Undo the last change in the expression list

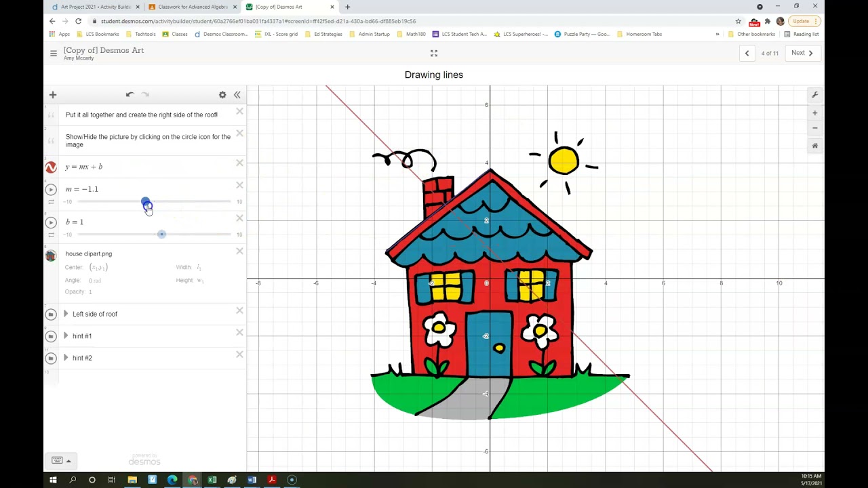(130, 95)
